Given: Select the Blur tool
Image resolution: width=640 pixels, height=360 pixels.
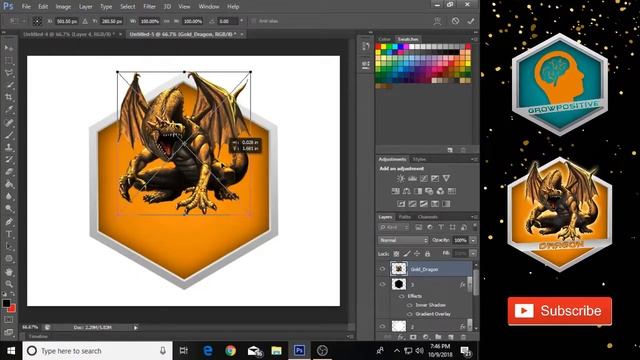Looking at the screenshot, I should (9, 197).
